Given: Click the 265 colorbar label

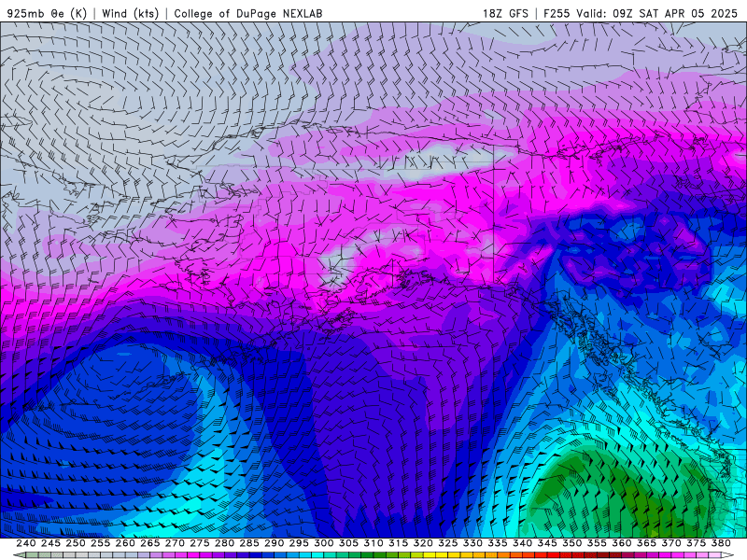Looking at the screenshot, I should click(149, 543).
